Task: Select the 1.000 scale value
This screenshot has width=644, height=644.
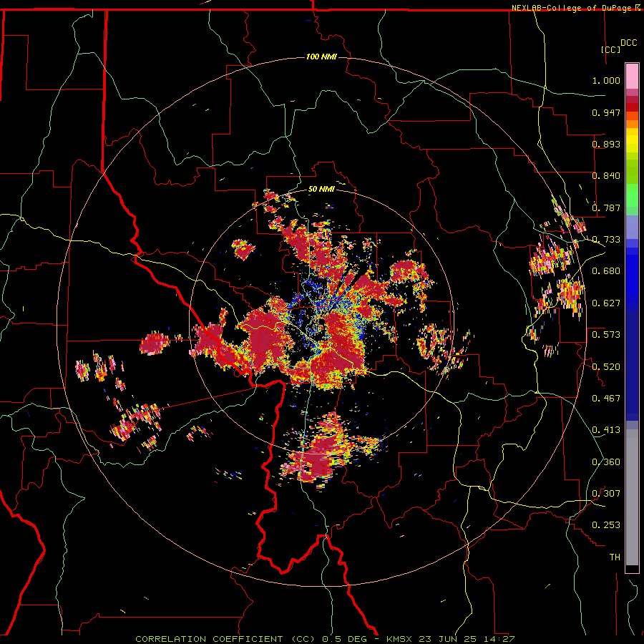Action: [606, 80]
